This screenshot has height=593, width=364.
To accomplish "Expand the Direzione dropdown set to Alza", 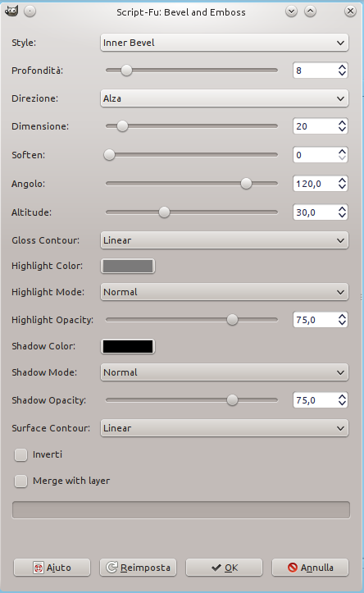I will coord(225,98).
